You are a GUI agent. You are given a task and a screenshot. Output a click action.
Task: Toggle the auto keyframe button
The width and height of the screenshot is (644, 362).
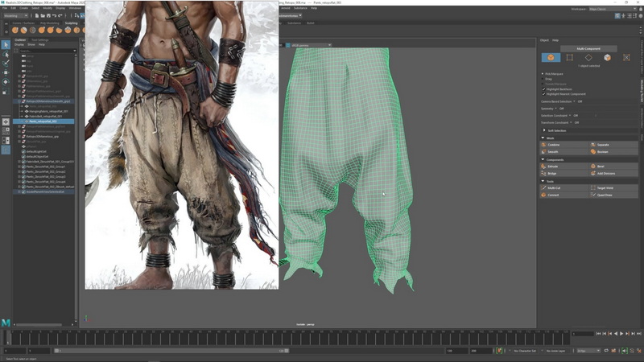[x=499, y=351]
